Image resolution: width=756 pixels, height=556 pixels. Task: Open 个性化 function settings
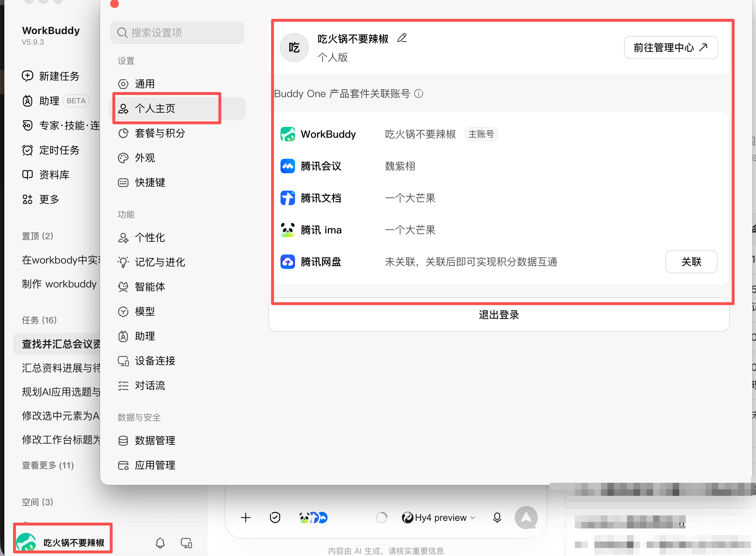tap(177, 237)
